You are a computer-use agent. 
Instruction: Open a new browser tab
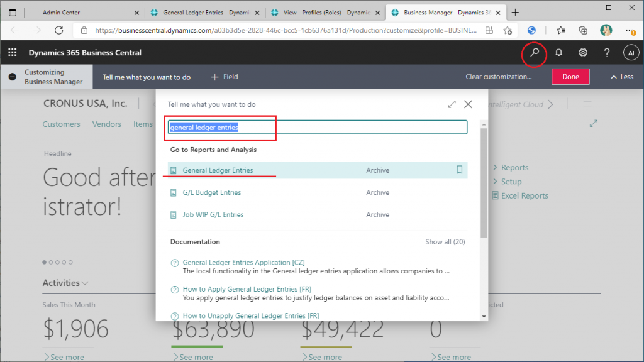515,13
